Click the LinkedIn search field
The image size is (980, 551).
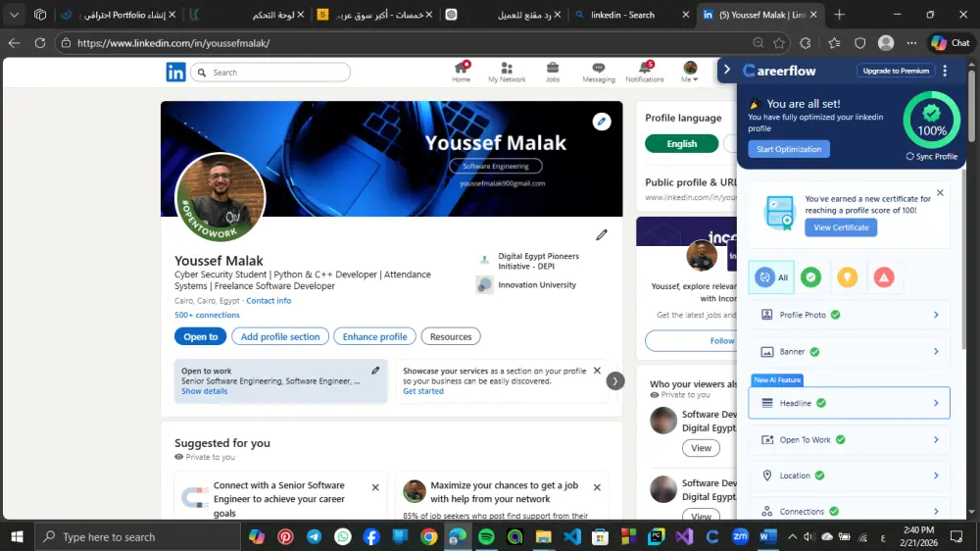click(x=270, y=73)
